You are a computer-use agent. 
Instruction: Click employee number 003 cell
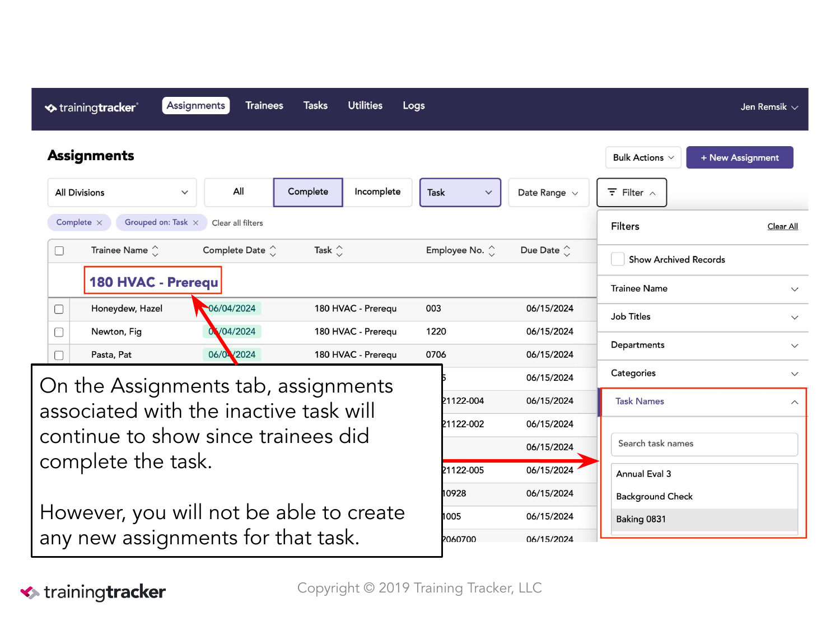[x=433, y=309]
